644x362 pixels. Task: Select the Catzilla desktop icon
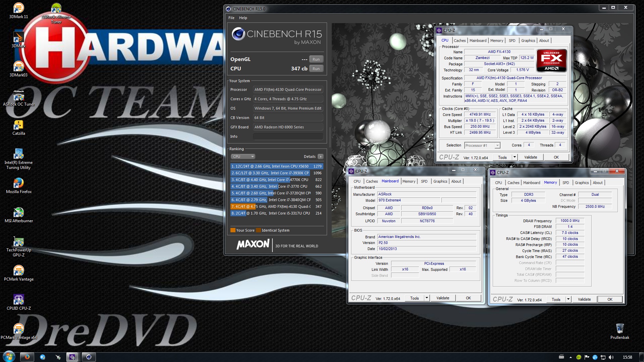(18, 127)
